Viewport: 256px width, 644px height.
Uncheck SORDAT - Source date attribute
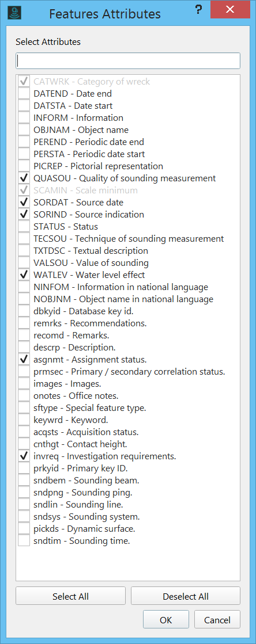[x=24, y=203]
